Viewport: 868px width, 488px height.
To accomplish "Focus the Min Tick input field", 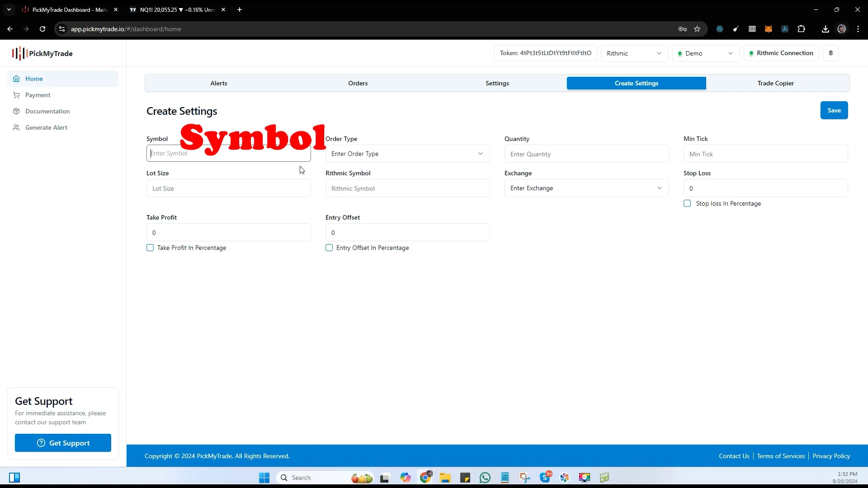I will [765, 154].
